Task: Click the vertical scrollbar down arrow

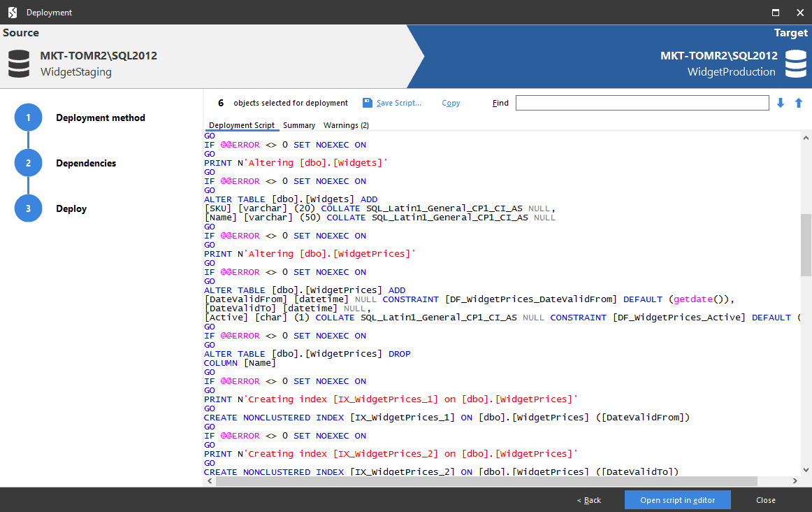Action: click(x=805, y=470)
